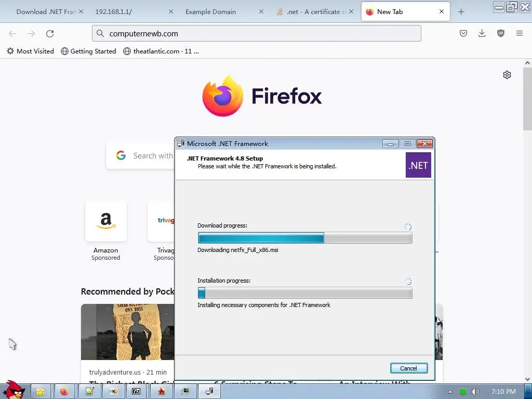Click the Recommended by Pocket heading
The width and height of the screenshot is (532, 399).
[x=128, y=291]
